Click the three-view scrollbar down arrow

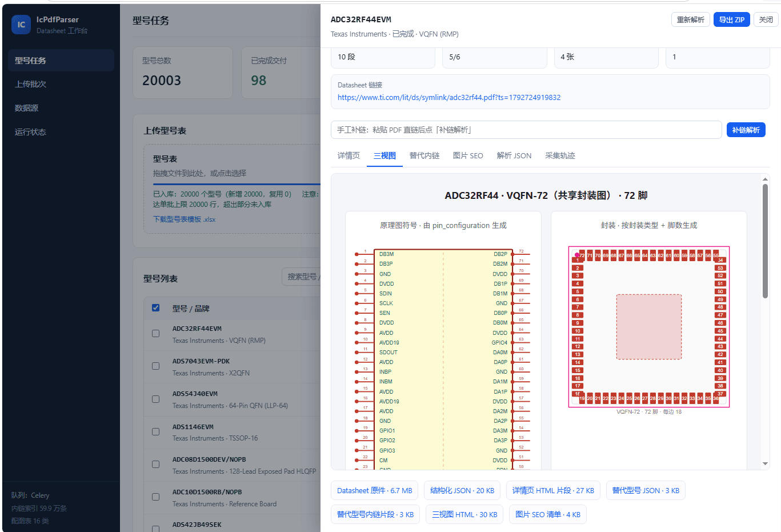tap(765, 464)
